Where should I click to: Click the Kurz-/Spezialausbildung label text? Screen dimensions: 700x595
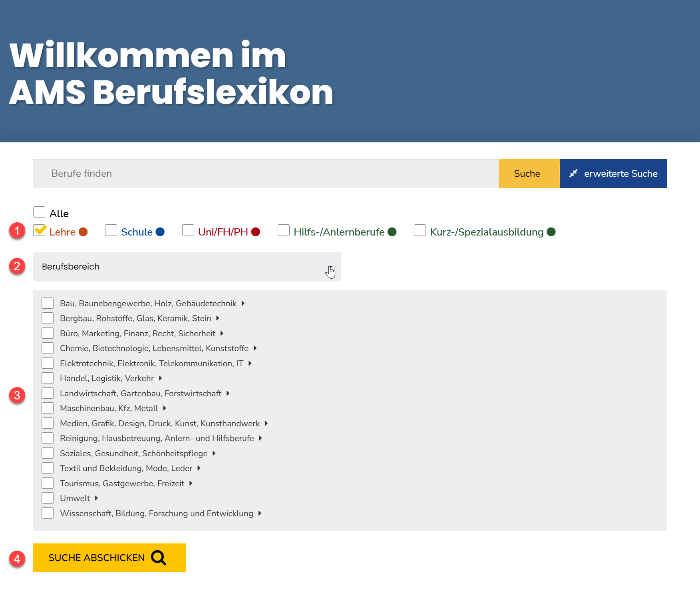click(487, 232)
